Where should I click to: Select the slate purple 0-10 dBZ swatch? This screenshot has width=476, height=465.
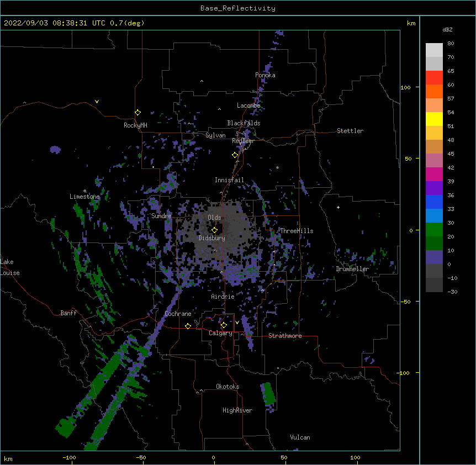point(434,257)
